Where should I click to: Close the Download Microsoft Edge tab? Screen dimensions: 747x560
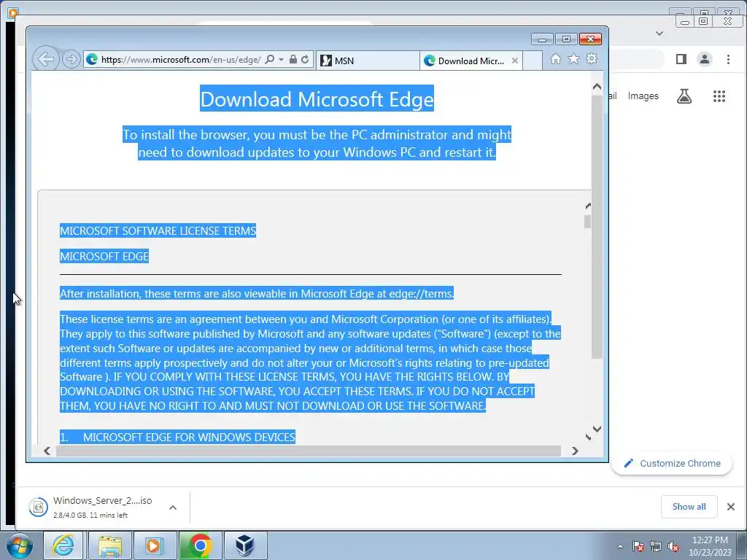[514, 61]
